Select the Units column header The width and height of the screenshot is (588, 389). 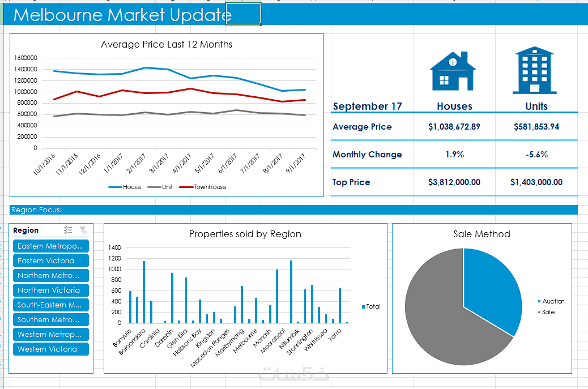click(536, 106)
